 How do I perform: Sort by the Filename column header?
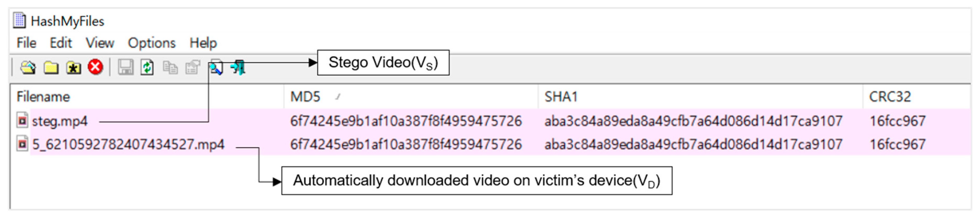pos(43,97)
